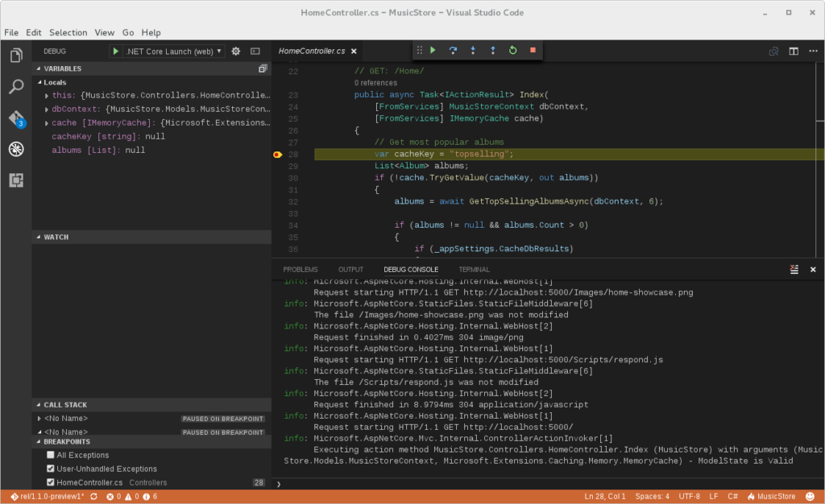Open the Search view in activity bar
Viewport: 825px width, 504px height.
click(16, 87)
